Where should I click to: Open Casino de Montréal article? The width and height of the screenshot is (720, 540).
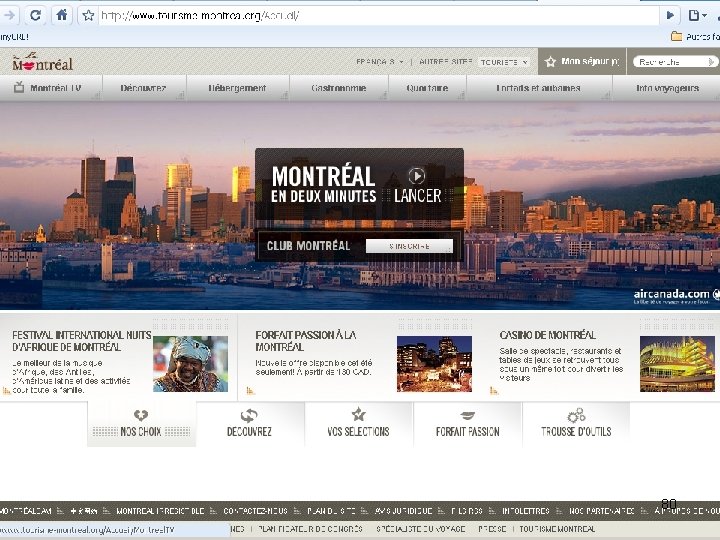pyautogui.click(x=547, y=335)
